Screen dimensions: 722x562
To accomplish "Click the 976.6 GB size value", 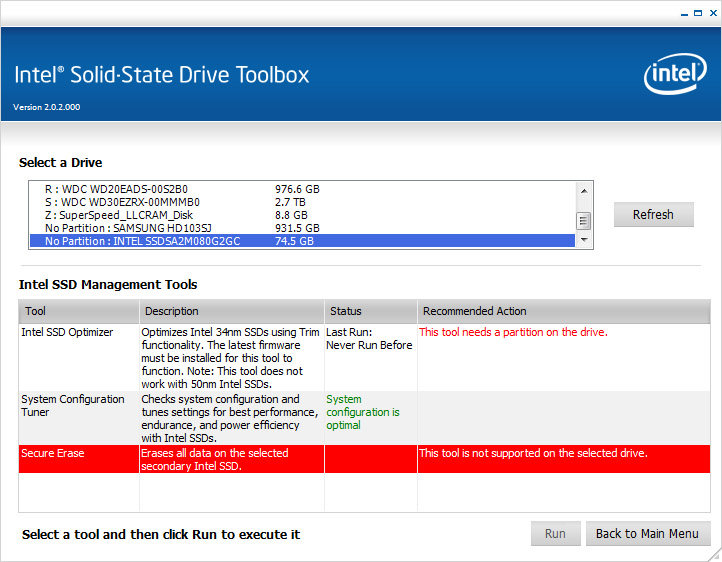I will pyautogui.click(x=297, y=189).
